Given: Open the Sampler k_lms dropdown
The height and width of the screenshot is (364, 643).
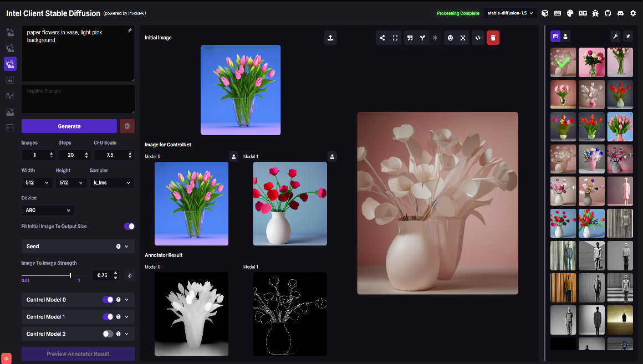Looking at the screenshot, I should tap(112, 182).
